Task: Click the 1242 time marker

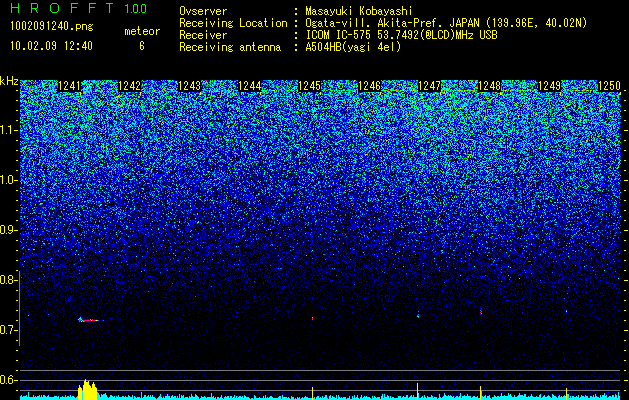Action: pos(130,86)
